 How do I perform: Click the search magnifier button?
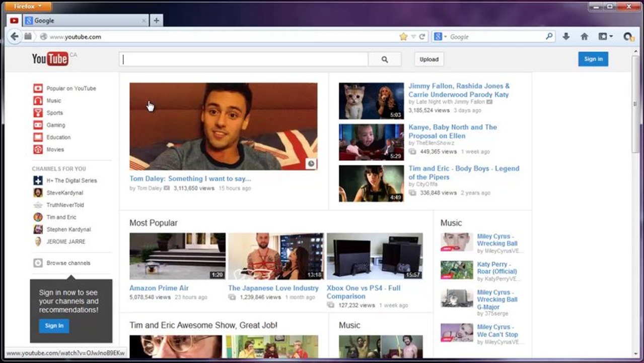click(385, 59)
